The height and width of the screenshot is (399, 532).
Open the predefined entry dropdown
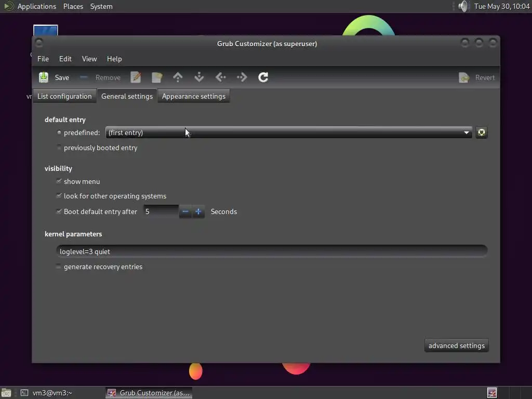(288, 132)
